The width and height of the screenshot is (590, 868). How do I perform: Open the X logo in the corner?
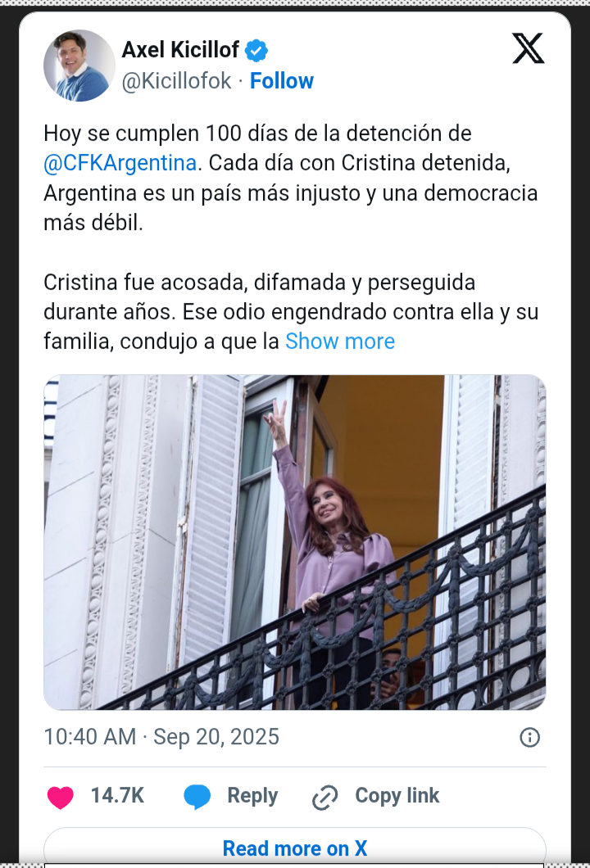click(528, 48)
